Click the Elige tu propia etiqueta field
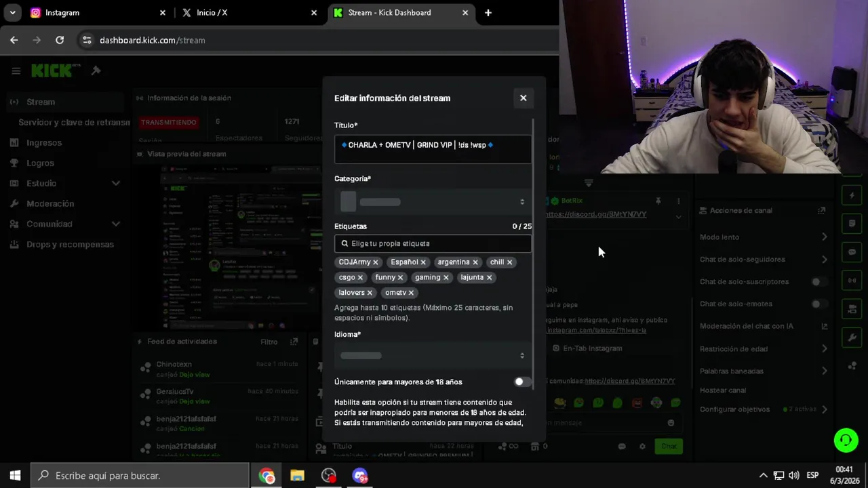Viewport: 868px width, 488px height. point(433,243)
